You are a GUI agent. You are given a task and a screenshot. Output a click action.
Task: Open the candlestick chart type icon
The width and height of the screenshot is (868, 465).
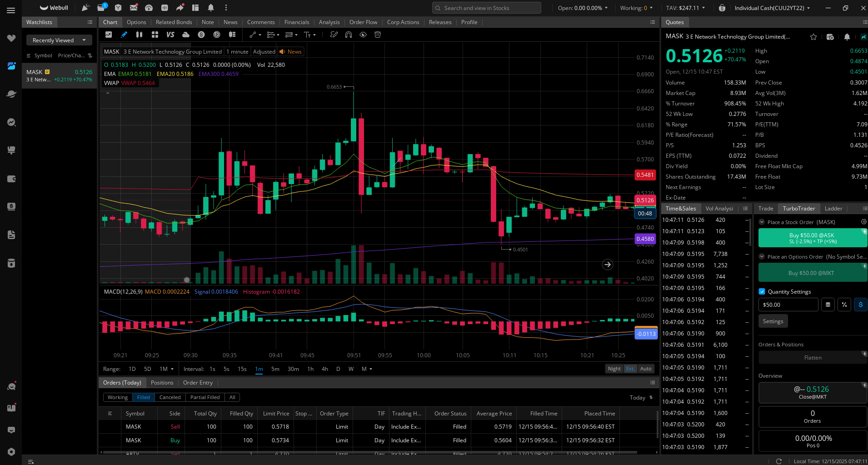[139, 35]
